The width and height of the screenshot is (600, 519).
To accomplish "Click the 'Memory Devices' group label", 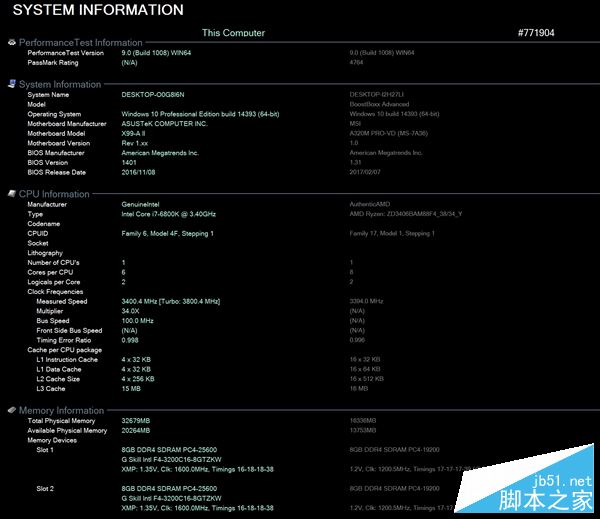I will click(x=52, y=440).
